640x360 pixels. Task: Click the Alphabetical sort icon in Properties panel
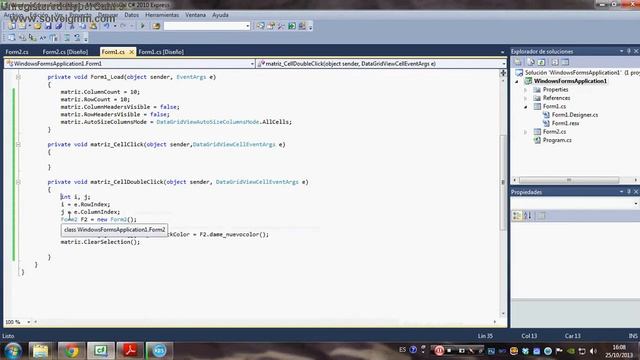click(527, 216)
